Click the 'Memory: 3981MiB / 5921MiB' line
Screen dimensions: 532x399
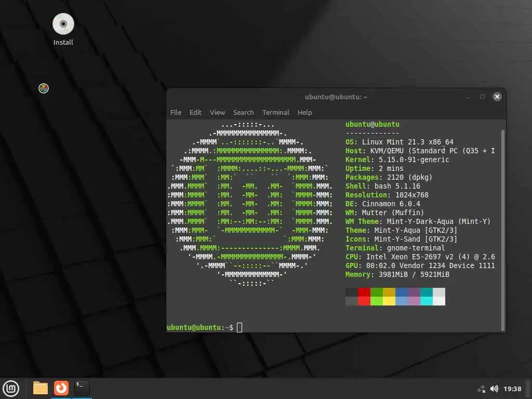pyautogui.click(x=397, y=274)
